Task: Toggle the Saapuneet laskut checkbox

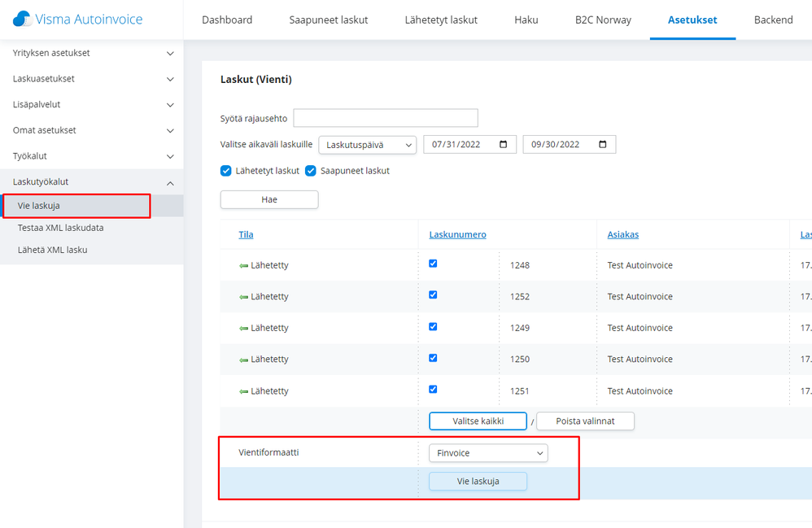Action: (x=311, y=171)
